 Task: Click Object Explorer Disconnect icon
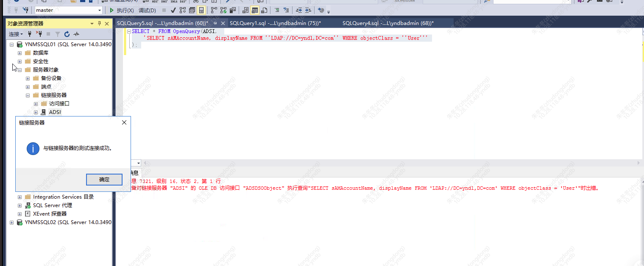tap(39, 34)
